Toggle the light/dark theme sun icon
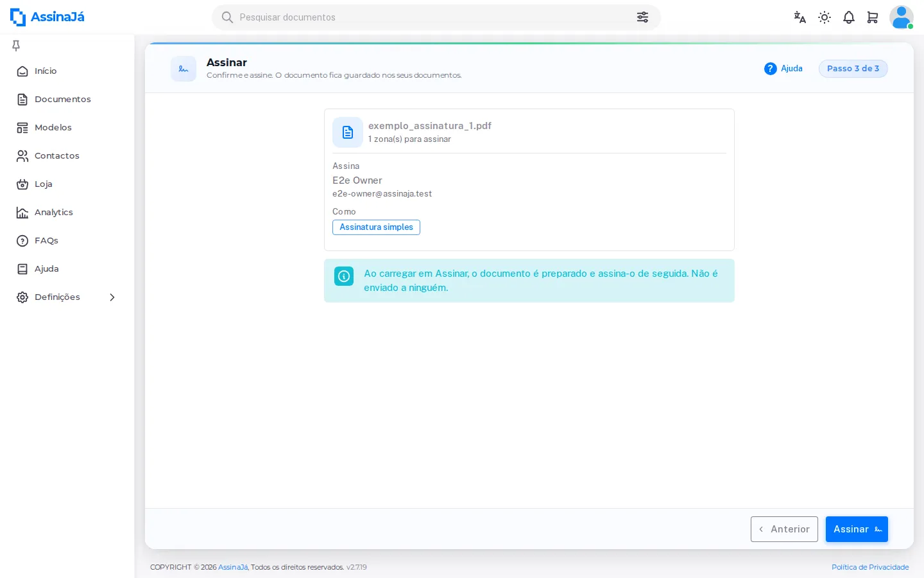Image resolution: width=924 pixels, height=578 pixels. coord(825,17)
